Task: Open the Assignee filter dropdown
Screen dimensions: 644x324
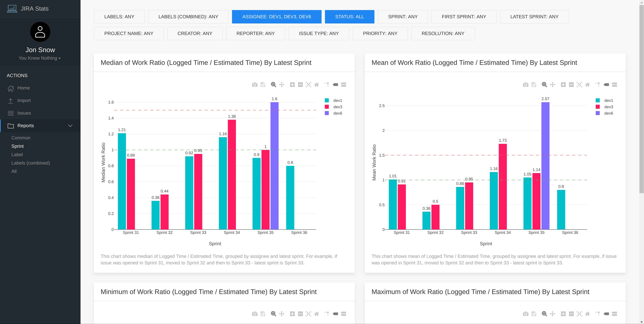Action: click(x=276, y=17)
